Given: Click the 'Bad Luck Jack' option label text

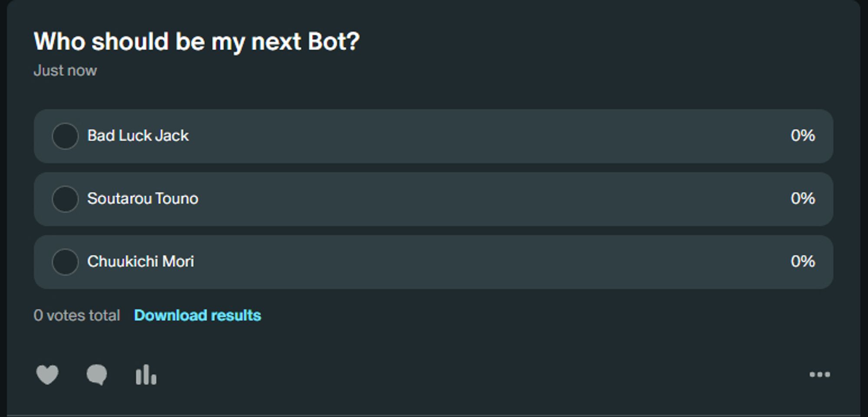Looking at the screenshot, I should point(138,136).
